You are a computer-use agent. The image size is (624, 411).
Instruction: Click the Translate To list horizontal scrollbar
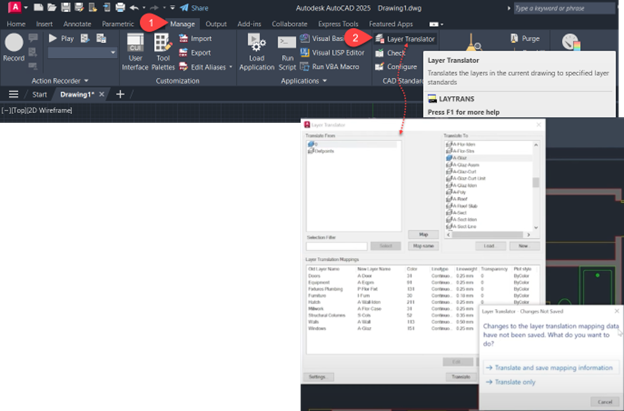(488, 235)
